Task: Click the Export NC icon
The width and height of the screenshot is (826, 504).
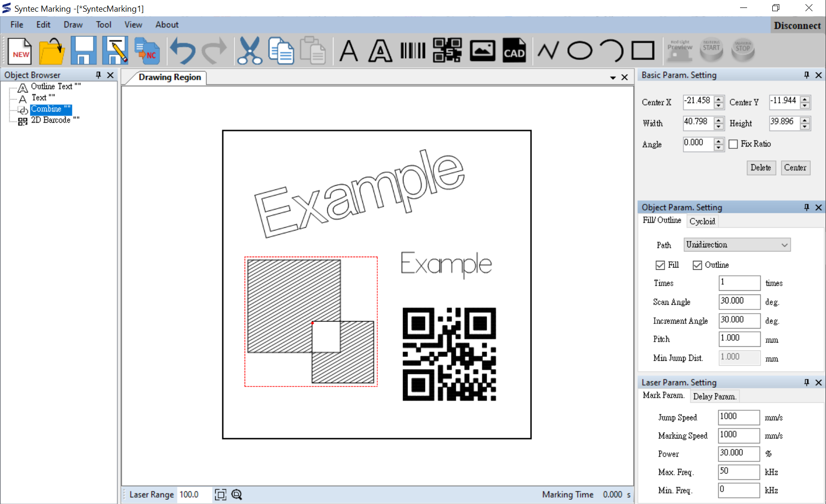Action: coord(146,50)
